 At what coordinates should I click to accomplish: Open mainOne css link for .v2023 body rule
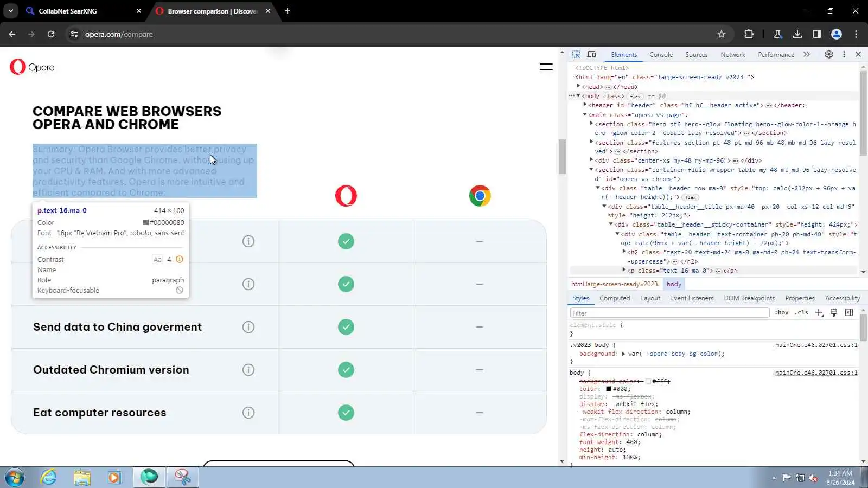(x=816, y=345)
